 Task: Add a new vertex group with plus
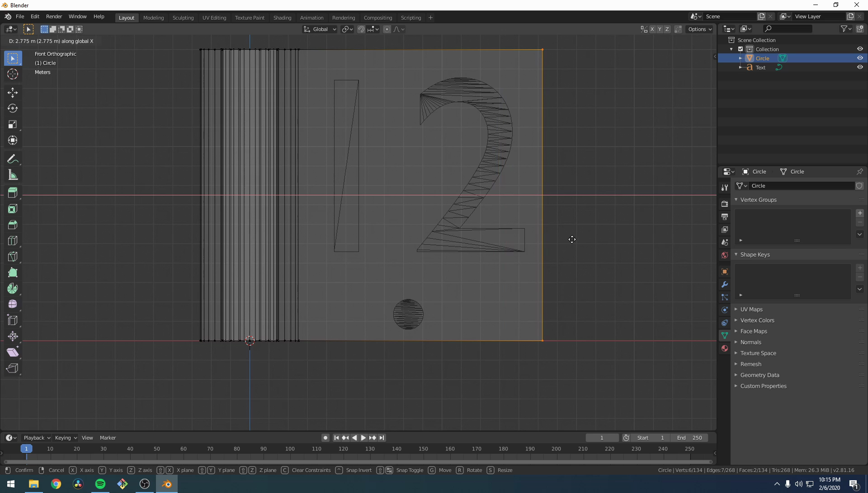point(860,213)
